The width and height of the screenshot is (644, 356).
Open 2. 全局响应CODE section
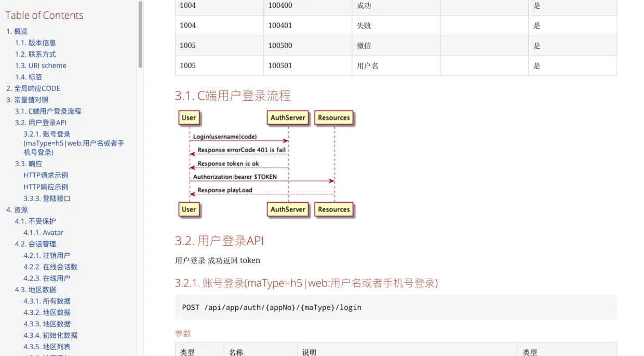(35, 88)
